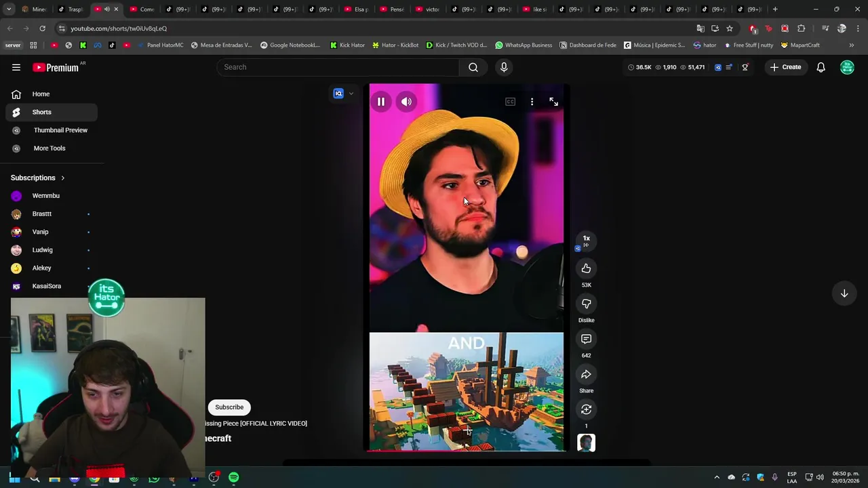Image resolution: width=868 pixels, height=488 pixels.
Task: Open More Tools in the sidebar
Action: 52,148
